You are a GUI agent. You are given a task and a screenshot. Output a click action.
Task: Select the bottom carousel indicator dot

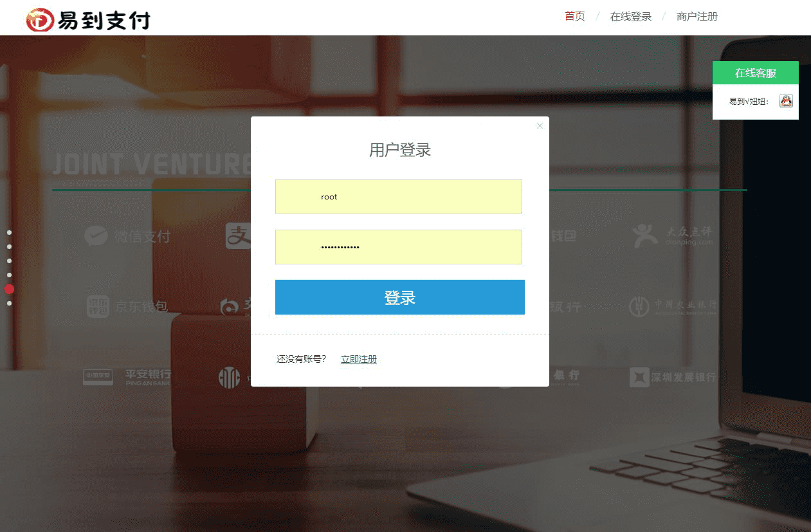click(x=9, y=303)
